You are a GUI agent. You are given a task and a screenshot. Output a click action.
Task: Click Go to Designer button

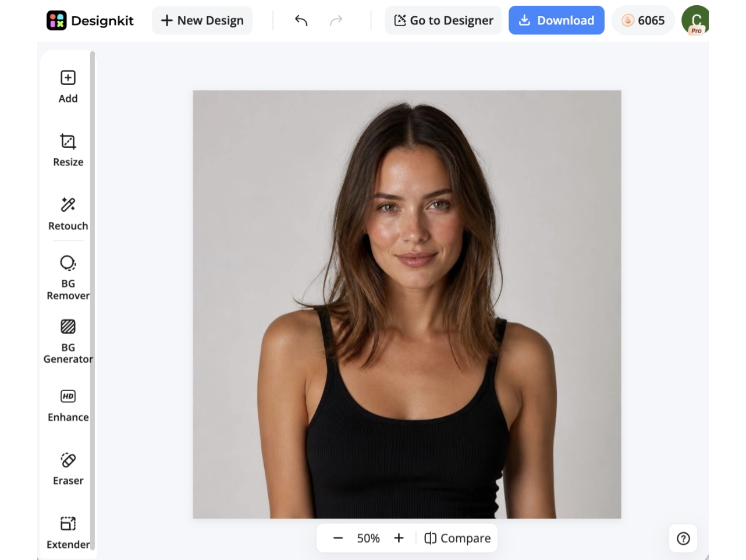(x=443, y=20)
